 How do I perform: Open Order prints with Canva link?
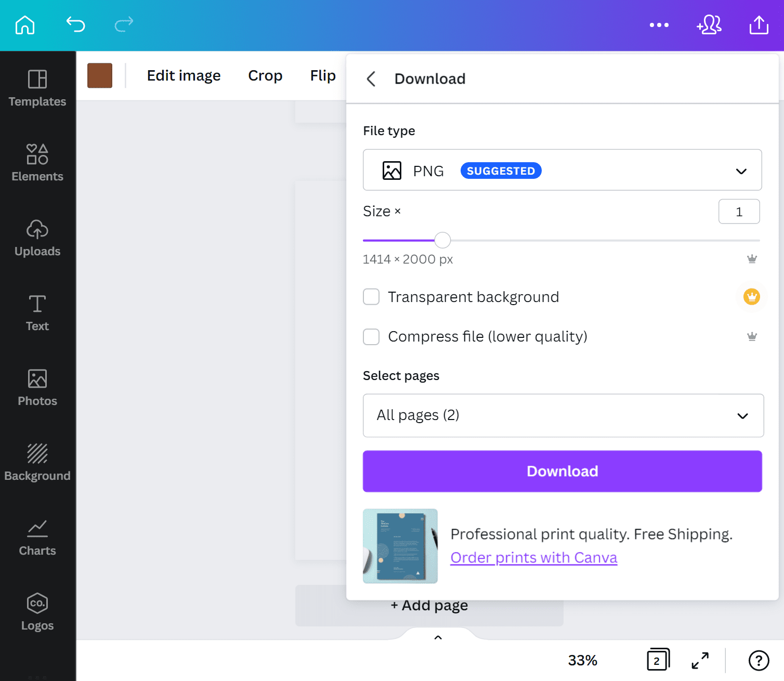coord(534,557)
